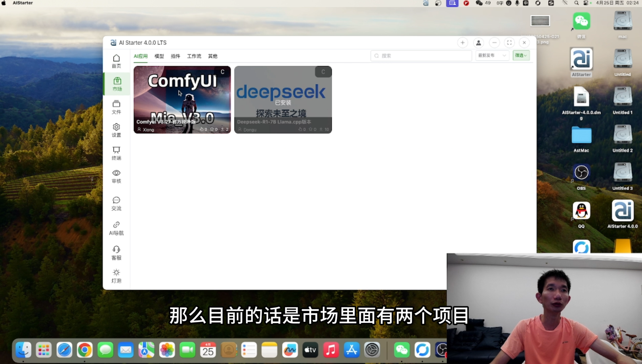Open the AIStarter menu in menu bar
The image size is (642, 364).
[23, 3]
